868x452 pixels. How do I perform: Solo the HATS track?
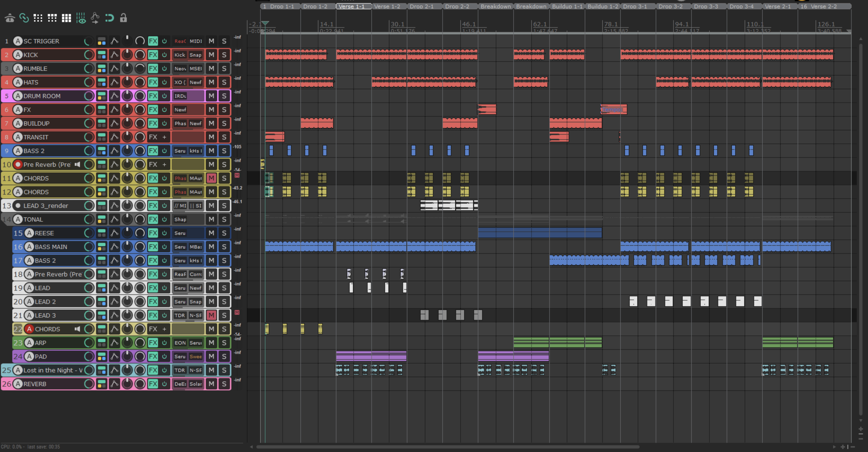224,83
